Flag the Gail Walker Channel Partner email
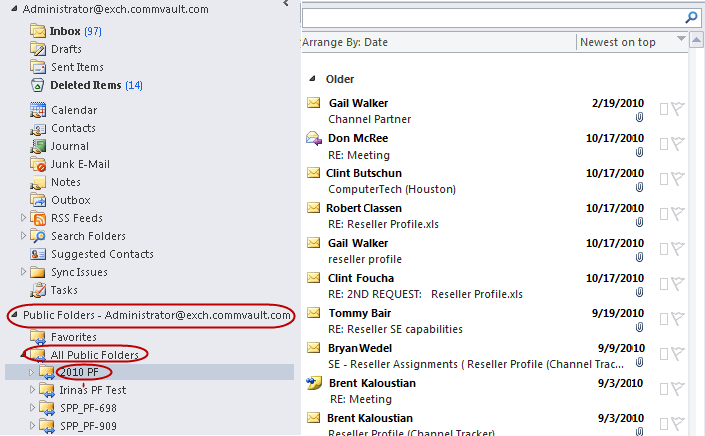 (x=677, y=110)
